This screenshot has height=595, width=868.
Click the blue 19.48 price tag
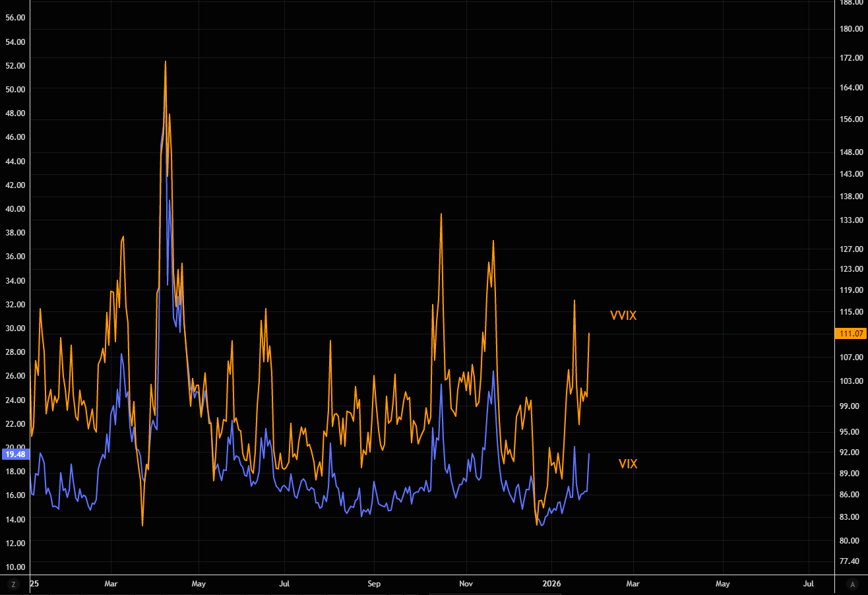click(15, 454)
